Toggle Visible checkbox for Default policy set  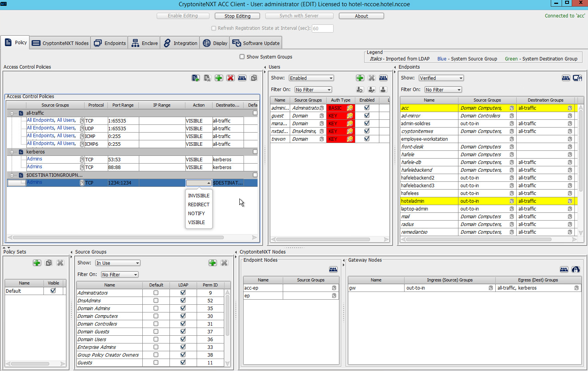[x=53, y=291]
